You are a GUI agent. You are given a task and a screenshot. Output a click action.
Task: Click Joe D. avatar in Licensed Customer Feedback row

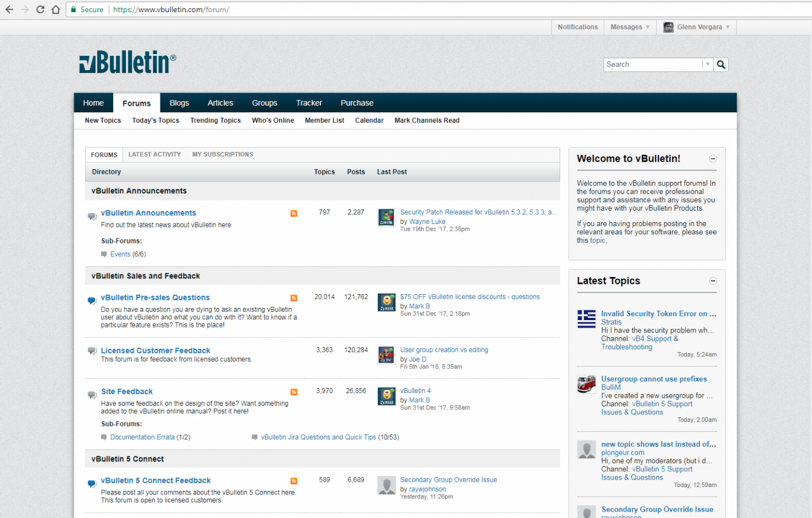pos(386,355)
